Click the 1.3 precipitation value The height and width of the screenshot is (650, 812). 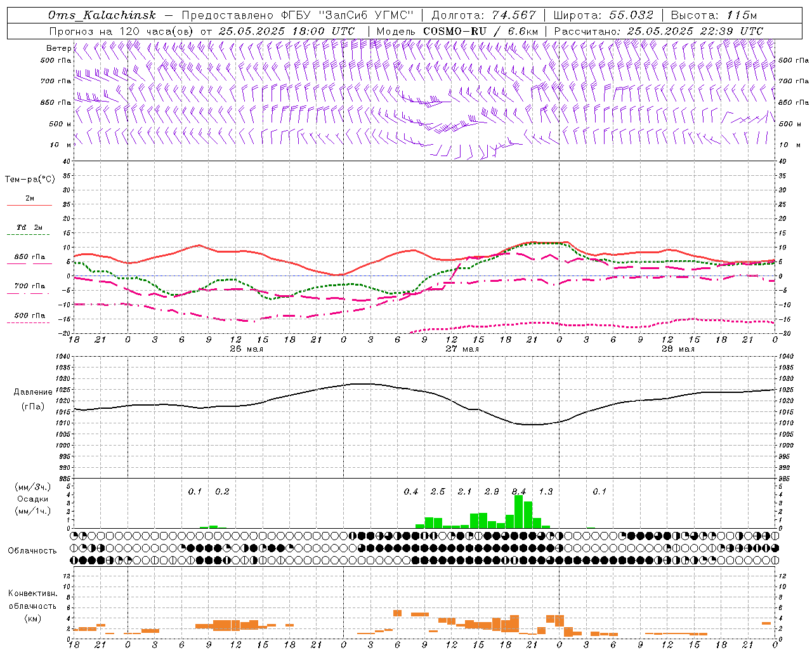coord(546,491)
